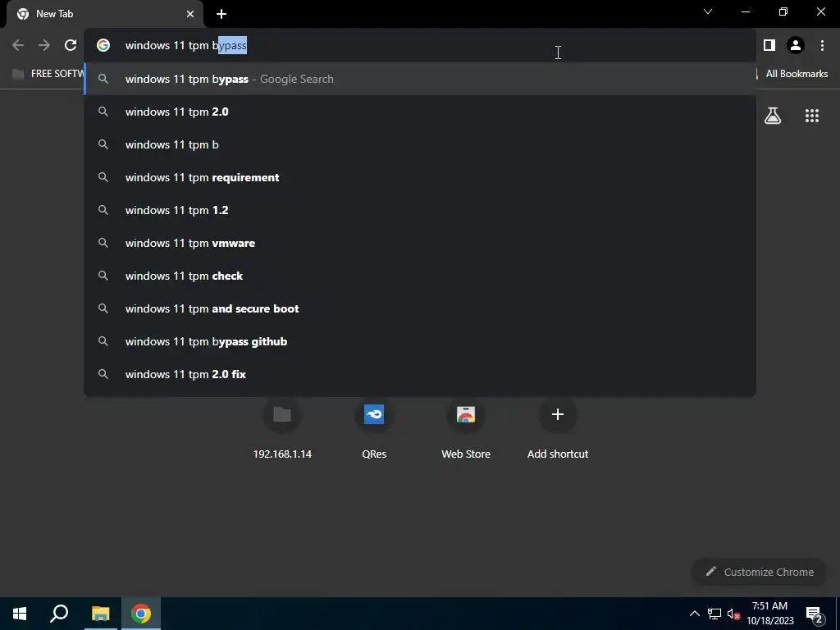The width and height of the screenshot is (840, 630).
Task: Open File Explorer from the taskbar
Action: click(x=100, y=614)
